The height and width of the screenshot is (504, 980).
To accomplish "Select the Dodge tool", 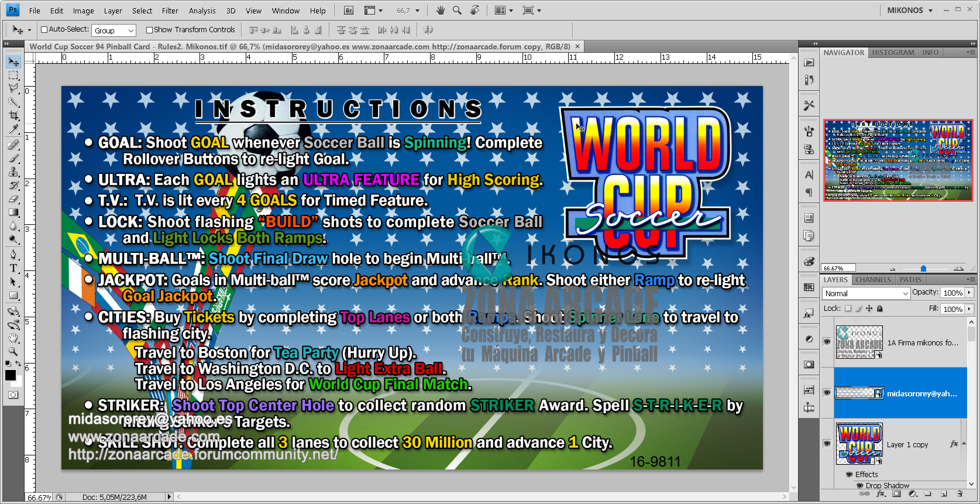I will point(13,239).
